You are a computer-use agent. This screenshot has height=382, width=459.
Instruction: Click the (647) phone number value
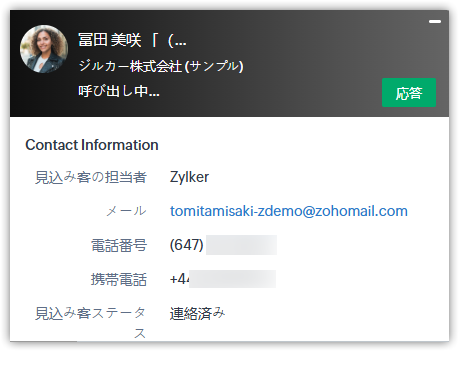[x=186, y=245]
